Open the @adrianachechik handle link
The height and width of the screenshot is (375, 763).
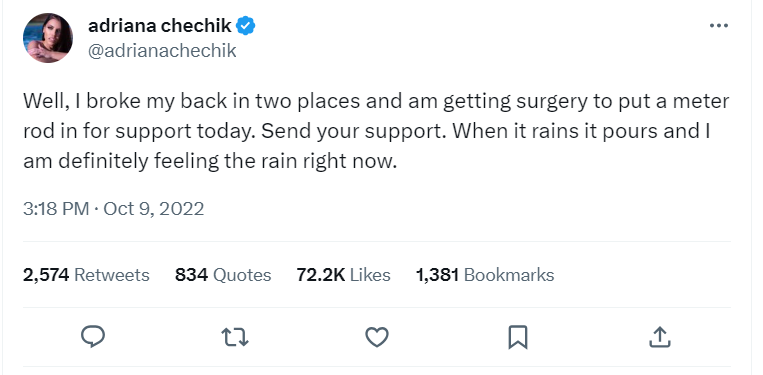162,50
